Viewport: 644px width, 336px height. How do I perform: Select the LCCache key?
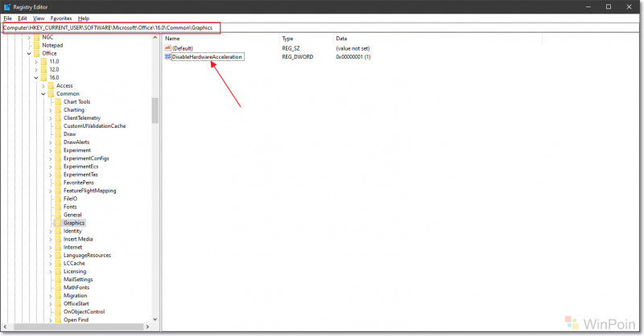tap(74, 264)
